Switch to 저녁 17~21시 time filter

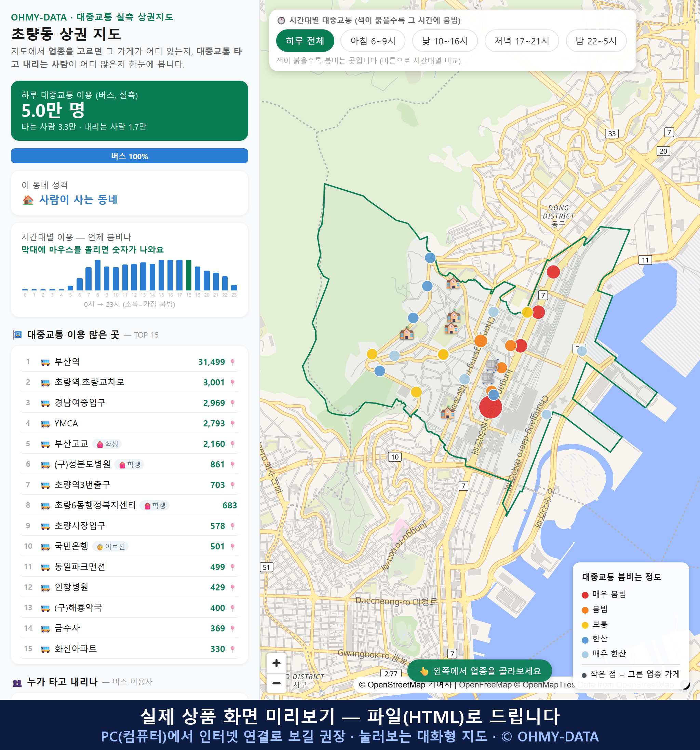pyautogui.click(x=522, y=41)
